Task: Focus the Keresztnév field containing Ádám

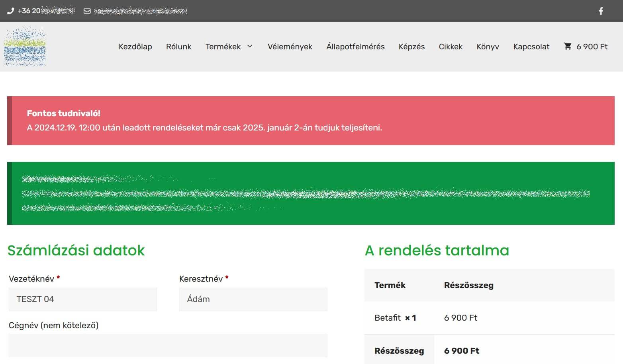Action: pos(253,299)
